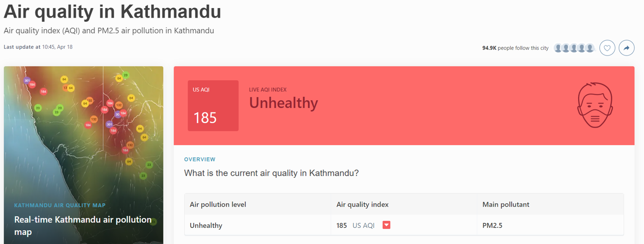Click the Air quality index column header
The width and height of the screenshot is (644, 244).
coord(362,204)
